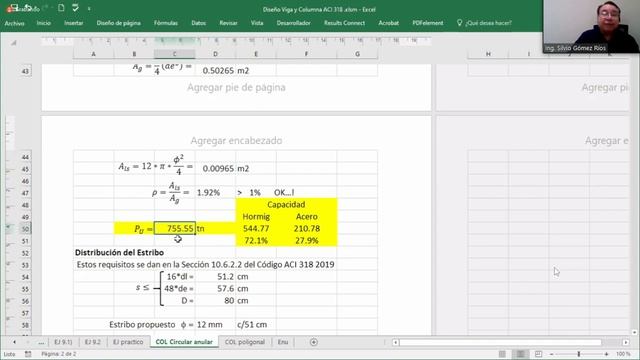
Task: Click the ¿Qué desea hacer? search box
Action: (x=488, y=23)
